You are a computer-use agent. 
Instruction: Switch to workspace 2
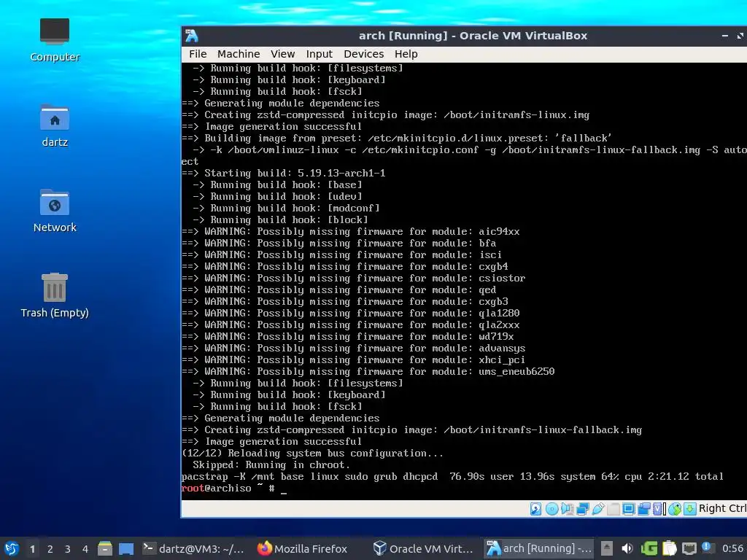point(50,549)
